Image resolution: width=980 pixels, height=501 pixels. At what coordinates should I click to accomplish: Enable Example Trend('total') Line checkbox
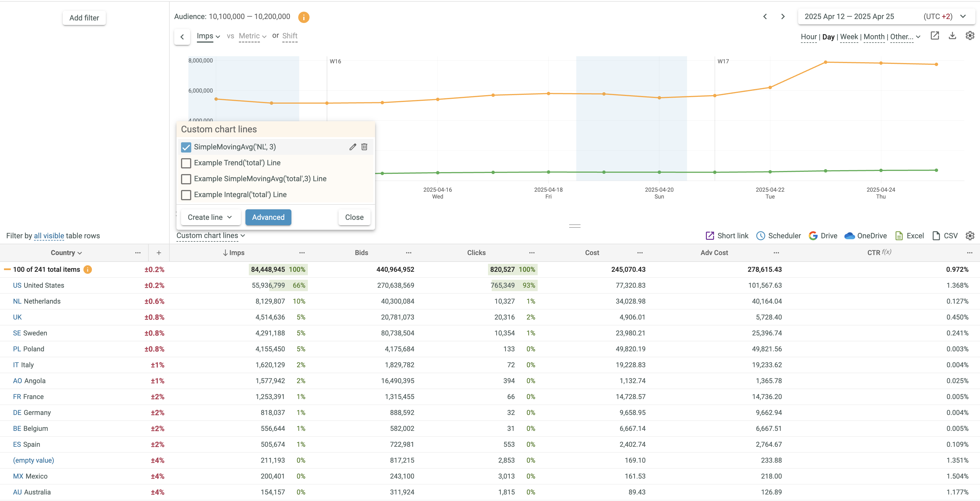point(186,163)
